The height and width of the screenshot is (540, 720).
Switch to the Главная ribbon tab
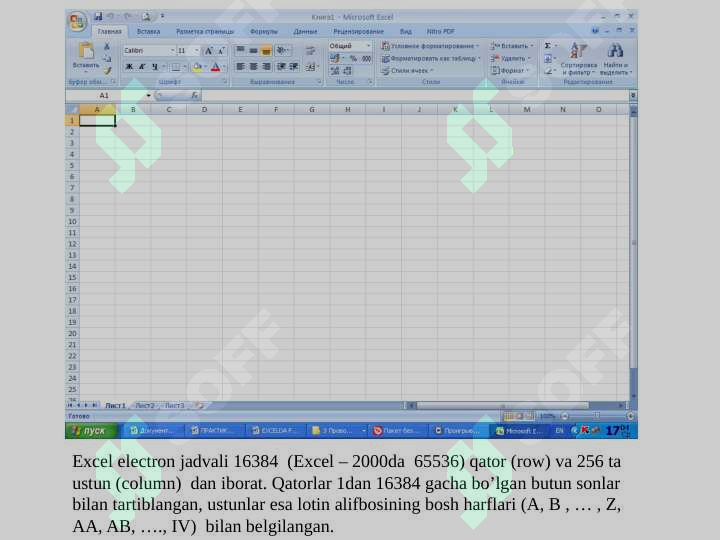[109, 31]
